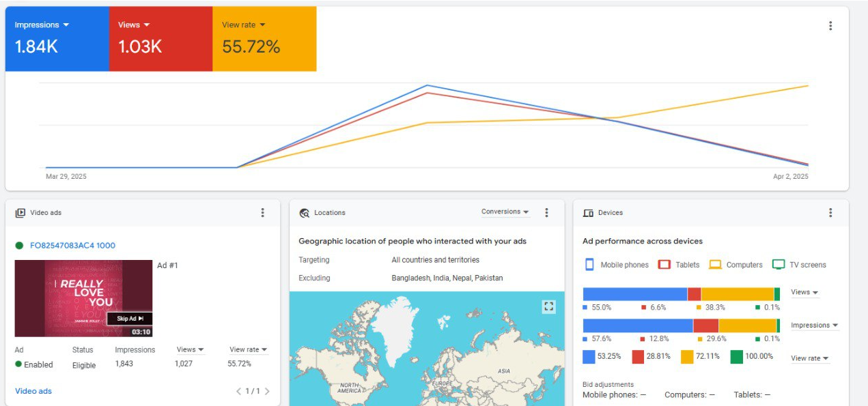Select the red Views scorecard tab
The image size is (868, 406).
coord(160,38)
